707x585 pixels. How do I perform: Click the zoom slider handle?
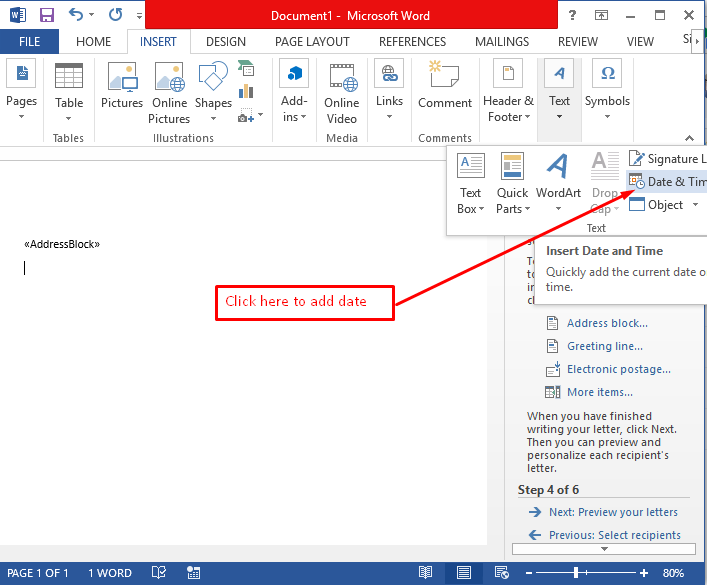[576, 573]
